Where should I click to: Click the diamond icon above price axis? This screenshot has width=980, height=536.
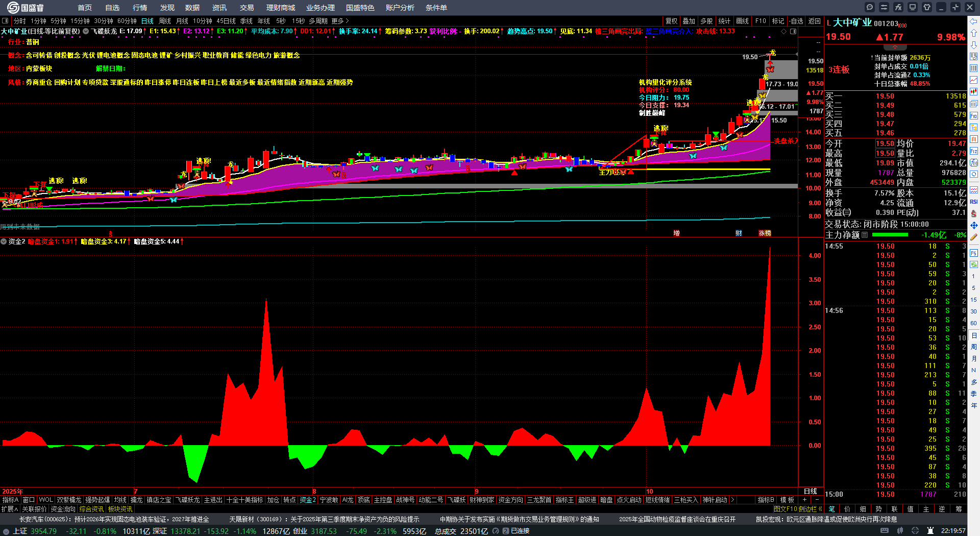coord(784,31)
